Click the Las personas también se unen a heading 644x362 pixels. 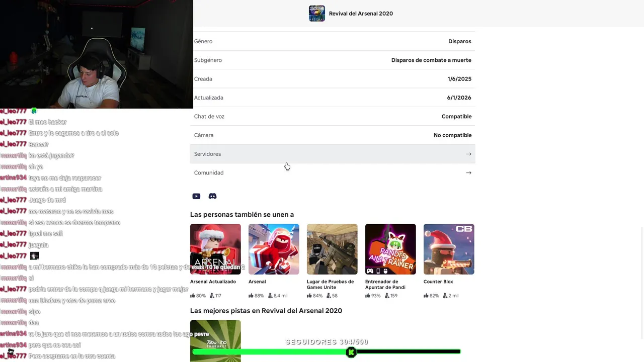click(242, 215)
